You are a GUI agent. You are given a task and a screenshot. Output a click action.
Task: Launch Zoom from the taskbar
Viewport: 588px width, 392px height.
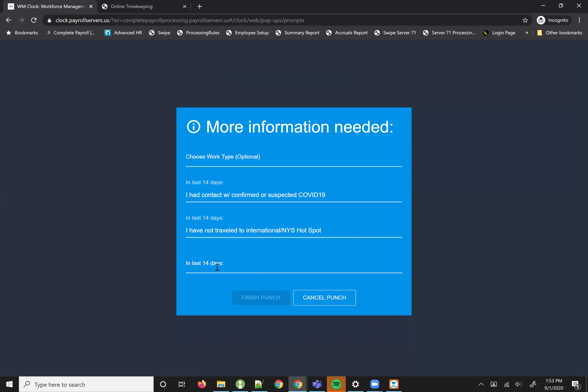(x=375, y=384)
